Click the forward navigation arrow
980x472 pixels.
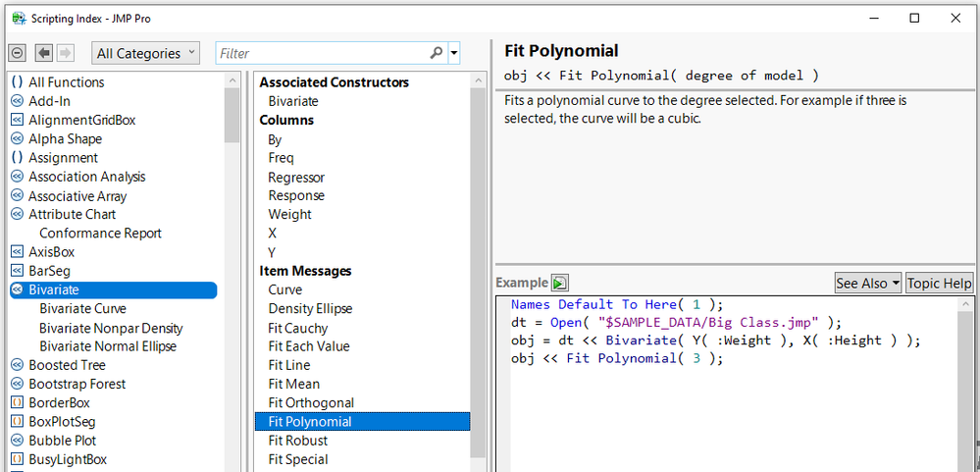pyautogui.click(x=64, y=53)
